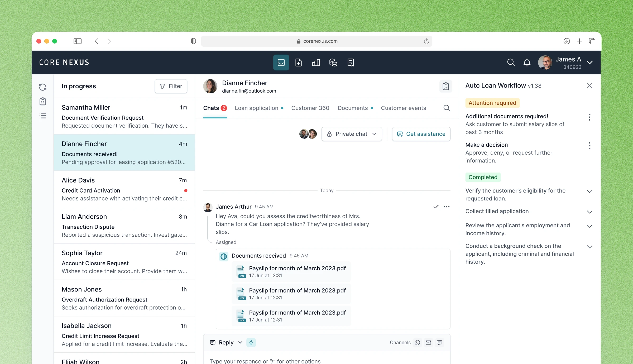
Task: Select the email channel icon
Action: coord(428,343)
